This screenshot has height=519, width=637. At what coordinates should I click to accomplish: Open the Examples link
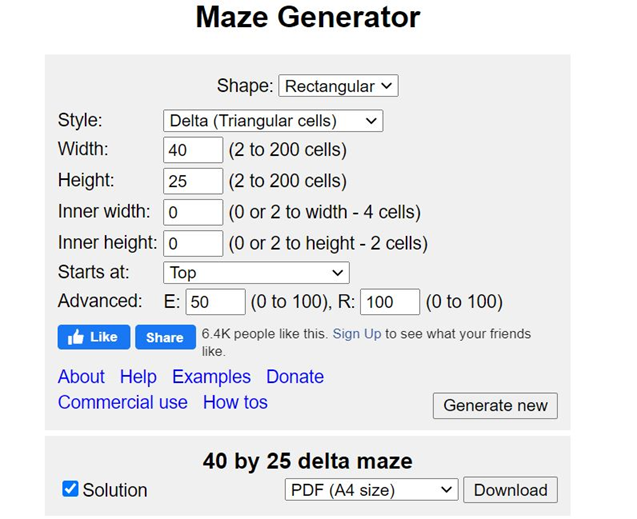(211, 377)
